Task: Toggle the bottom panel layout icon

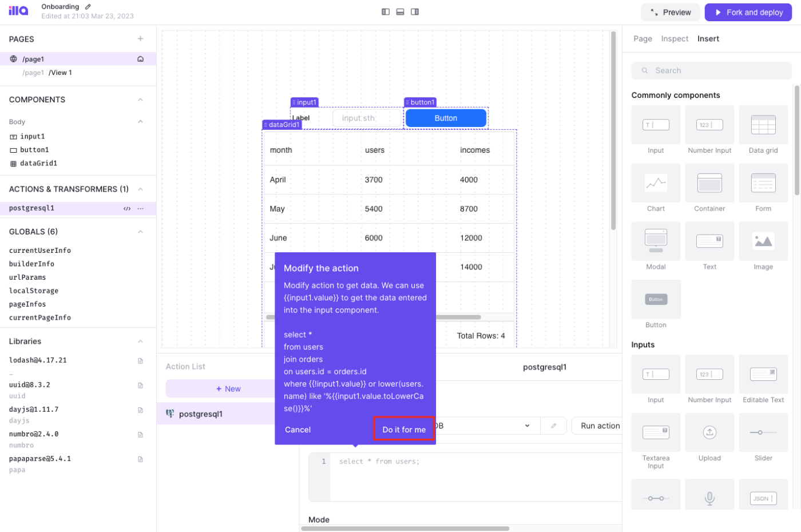Action: (x=400, y=11)
